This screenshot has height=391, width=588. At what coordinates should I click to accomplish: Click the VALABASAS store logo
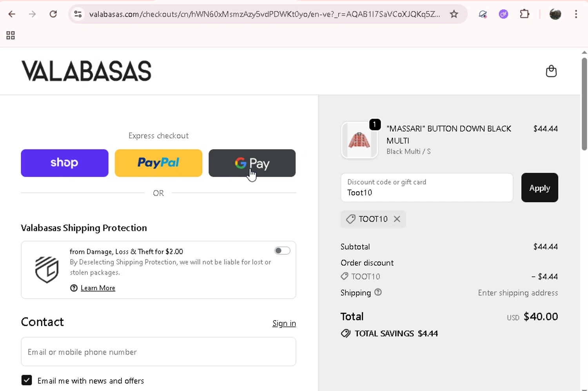pyautogui.click(x=86, y=71)
